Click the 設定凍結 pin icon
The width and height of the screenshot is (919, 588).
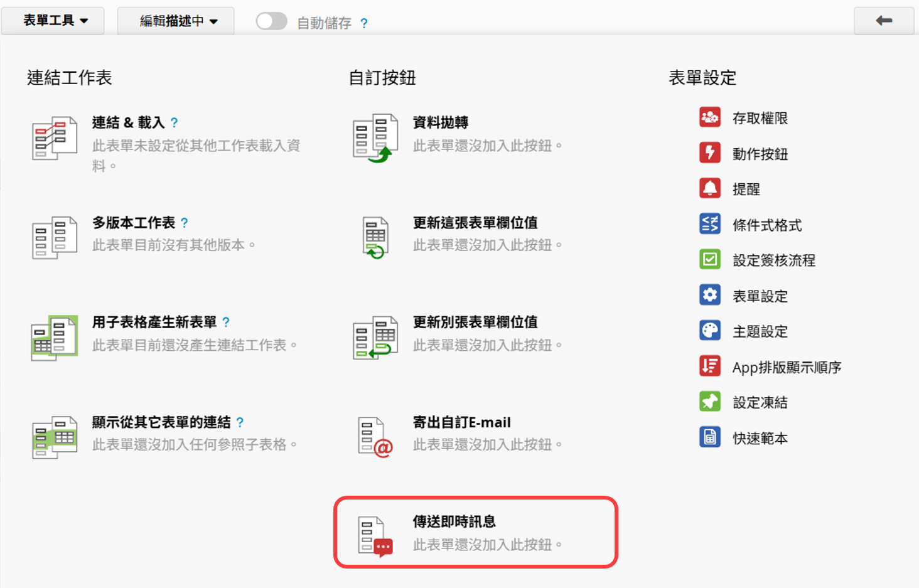709,402
